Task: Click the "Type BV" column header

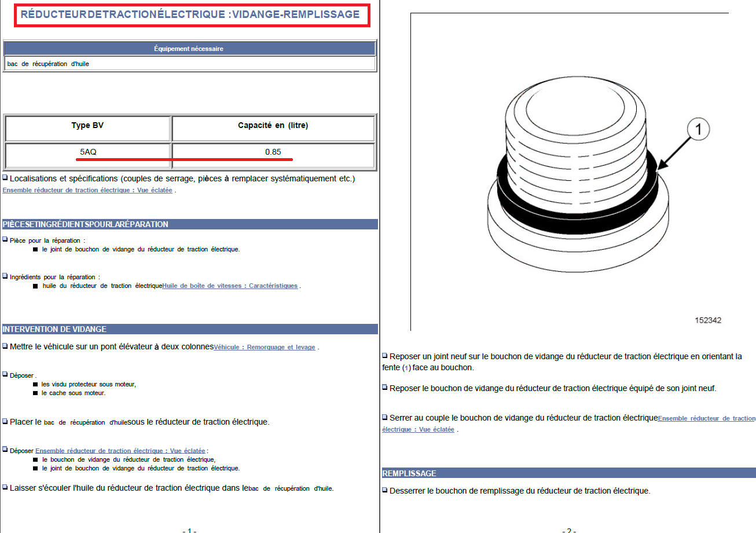Action: [88, 126]
